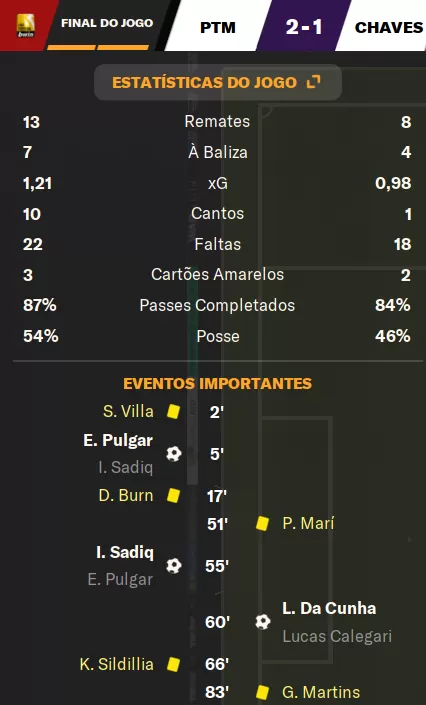Select the PTM team name
This screenshot has width=426, height=705.
[x=218, y=27]
